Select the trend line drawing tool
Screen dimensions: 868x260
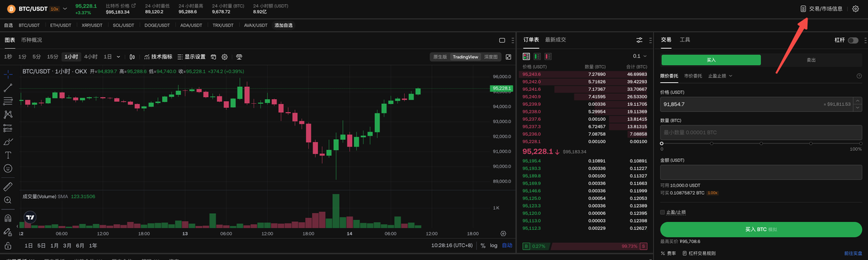[x=8, y=88]
